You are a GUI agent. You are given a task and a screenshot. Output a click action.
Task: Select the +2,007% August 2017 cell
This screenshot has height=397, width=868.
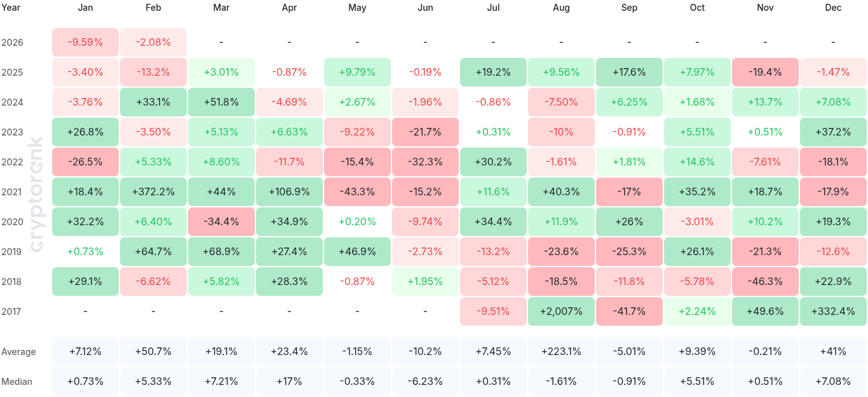pyautogui.click(x=561, y=311)
